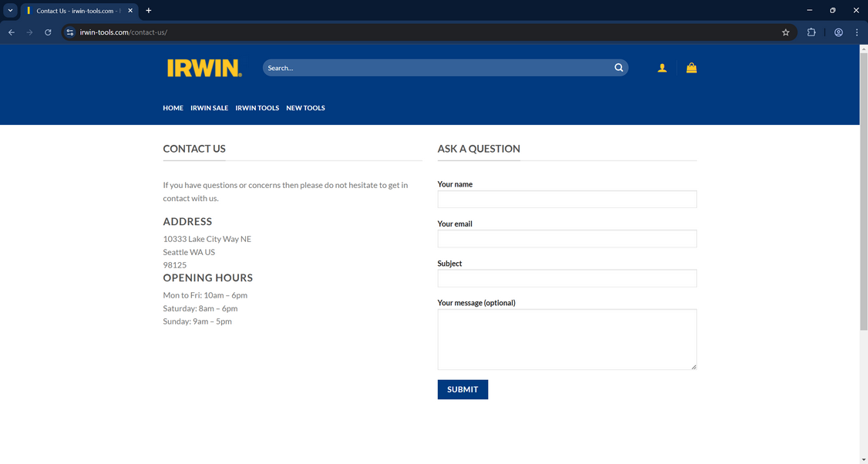Open NEW TOOLS menu item

[x=305, y=108]
